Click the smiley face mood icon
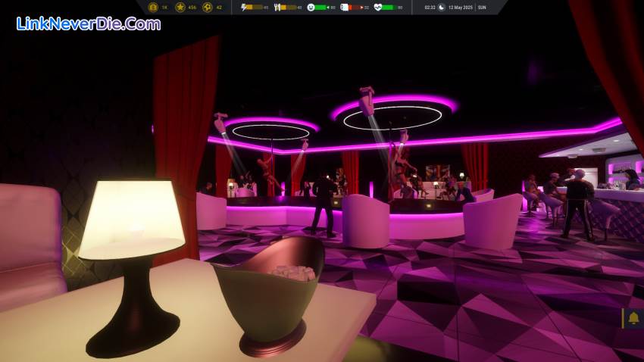The height and width of the screenshot is (362, 644). point(311,7)
